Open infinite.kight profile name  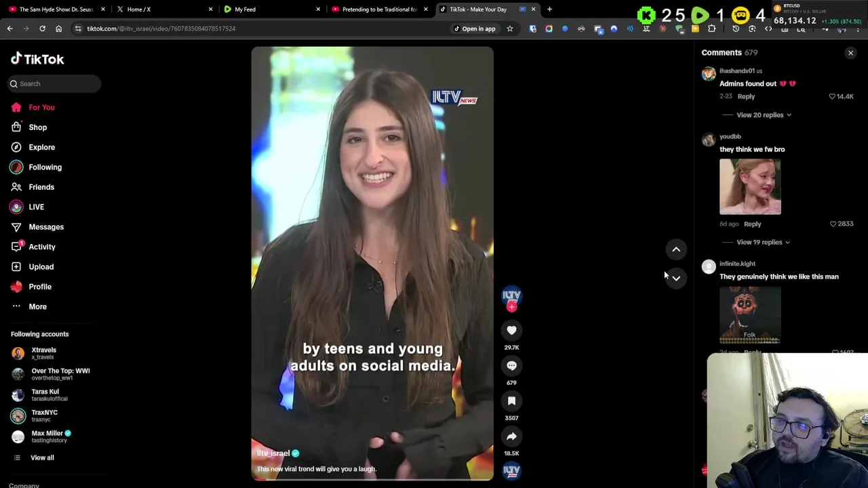(737, 264)
